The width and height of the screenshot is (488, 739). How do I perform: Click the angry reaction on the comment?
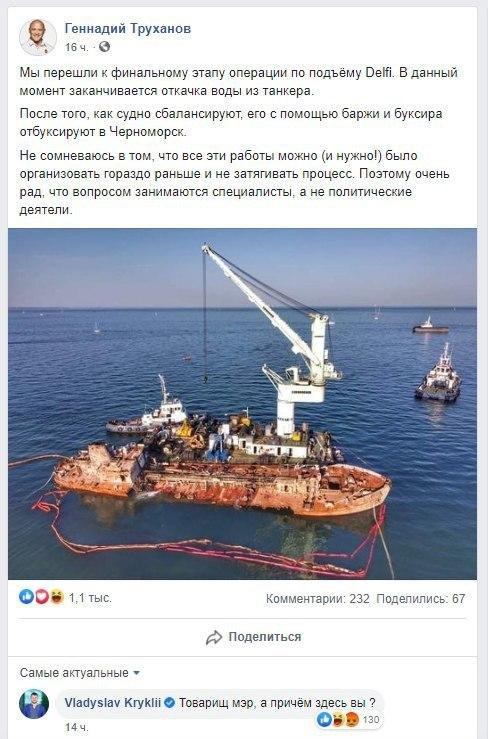(352, 719)
